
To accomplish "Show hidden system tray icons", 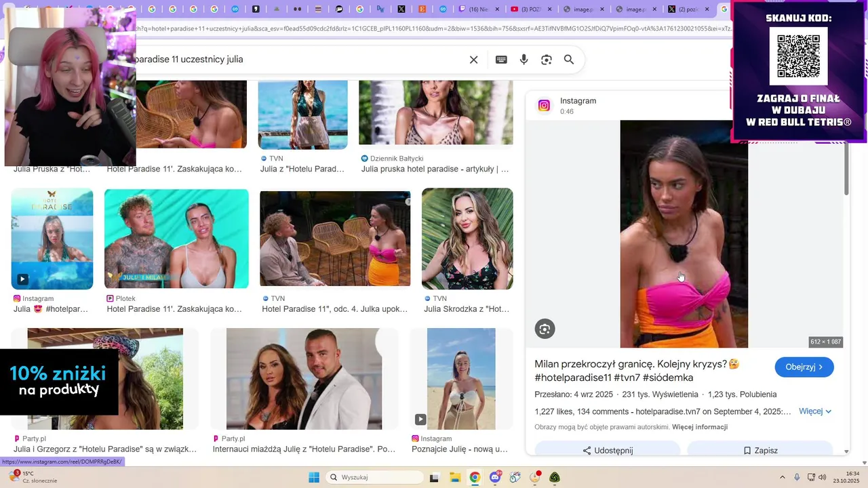I will [782, 477].
